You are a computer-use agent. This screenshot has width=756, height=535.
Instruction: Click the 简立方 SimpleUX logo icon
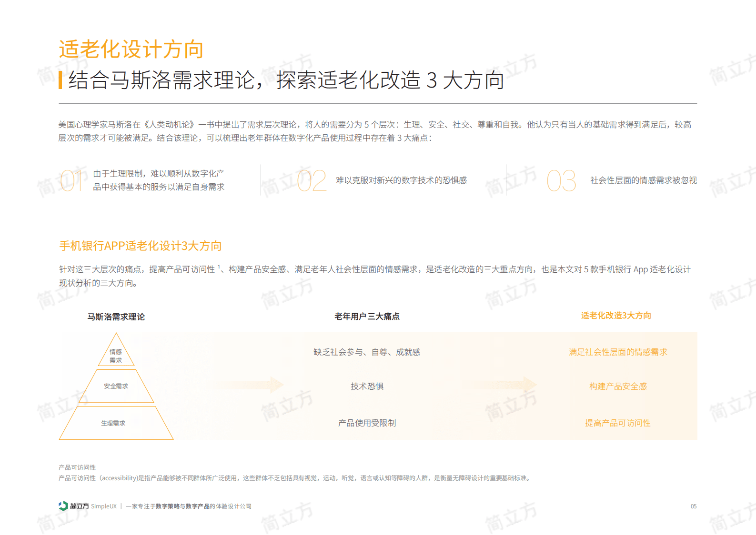click(63, 506)
